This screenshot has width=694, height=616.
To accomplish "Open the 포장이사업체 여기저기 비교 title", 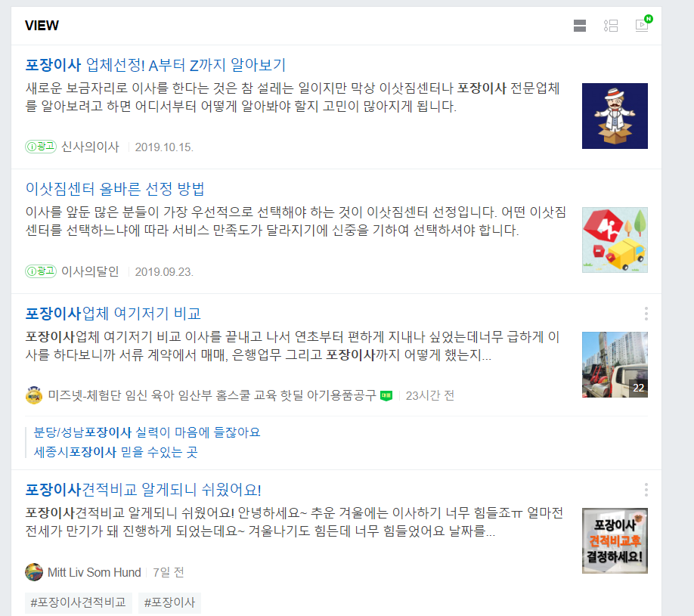I will [x=113, y=314].
